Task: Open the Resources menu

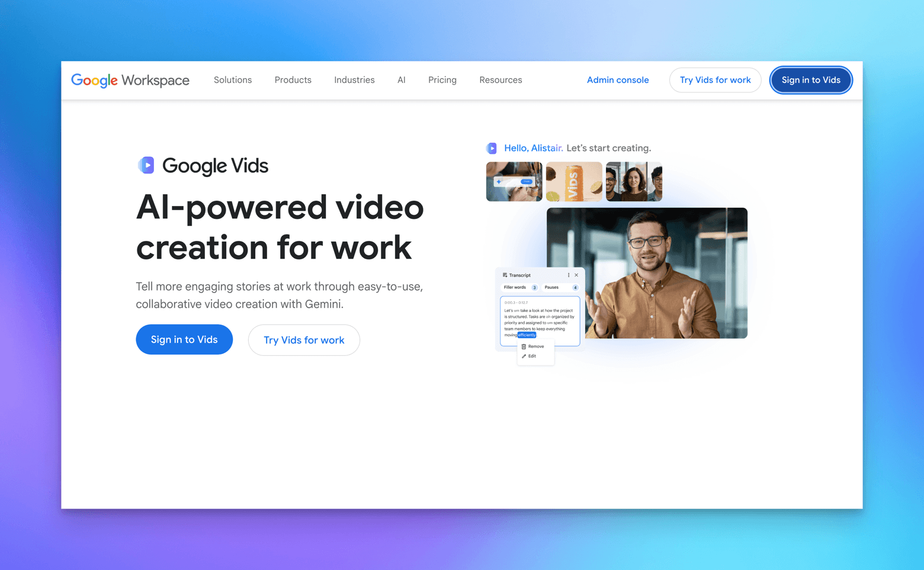Action: 500,80
